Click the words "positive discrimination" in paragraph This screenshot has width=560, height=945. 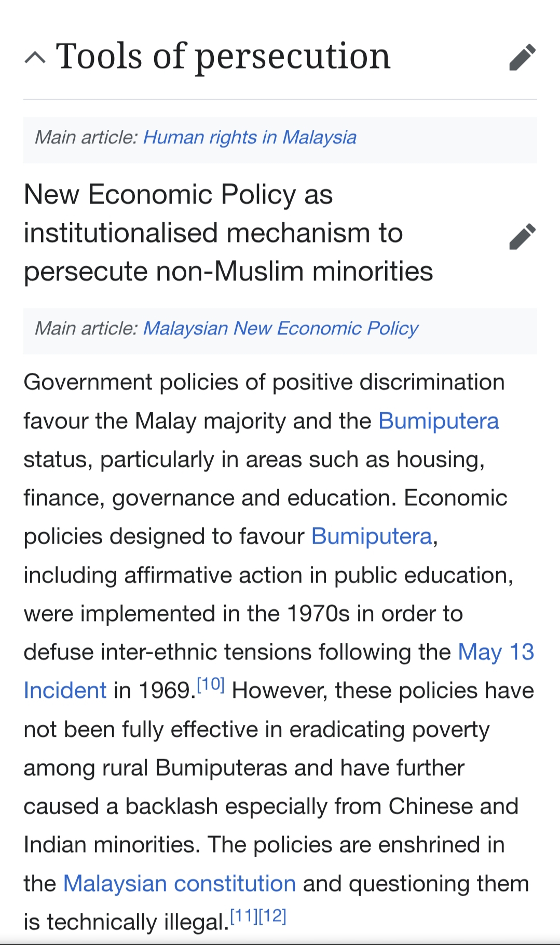tap(388, 383)
